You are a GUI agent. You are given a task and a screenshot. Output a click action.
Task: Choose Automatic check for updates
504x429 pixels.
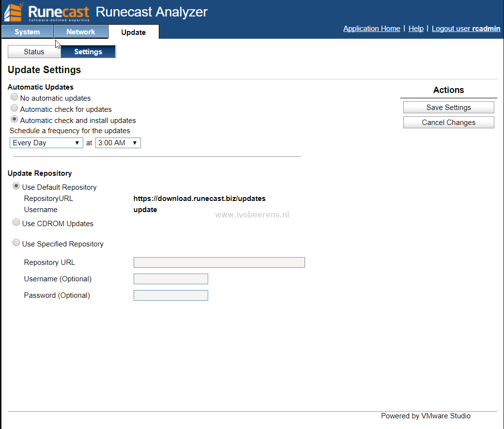point(14,108)
